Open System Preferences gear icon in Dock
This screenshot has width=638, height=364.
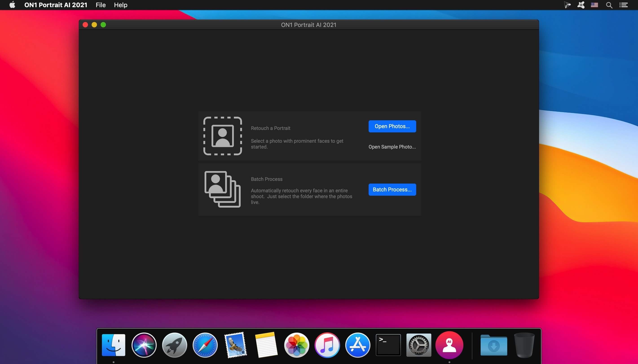tap(418, 345)
